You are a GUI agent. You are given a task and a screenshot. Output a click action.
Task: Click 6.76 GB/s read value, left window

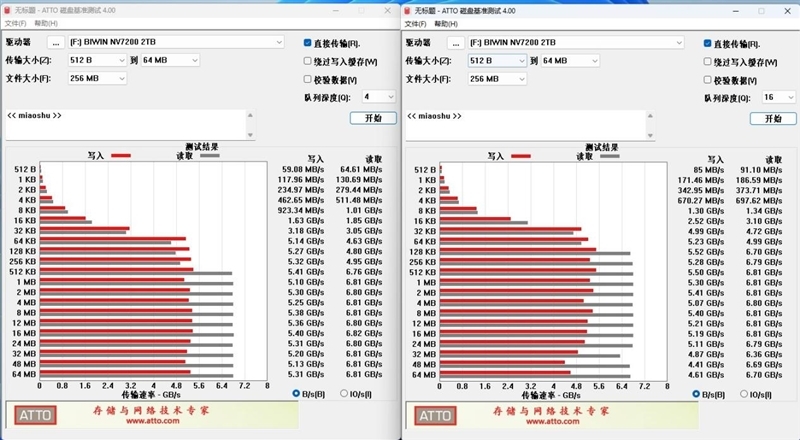coord(364,272)
